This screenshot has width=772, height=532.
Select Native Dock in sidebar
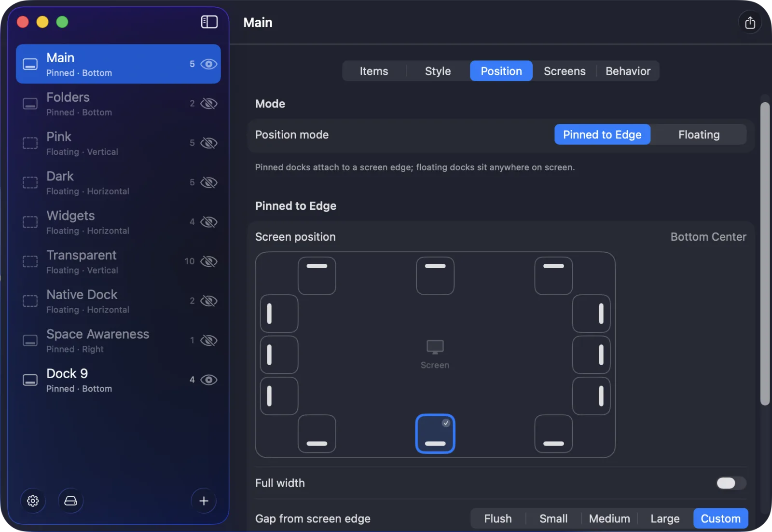click(118, 301)
